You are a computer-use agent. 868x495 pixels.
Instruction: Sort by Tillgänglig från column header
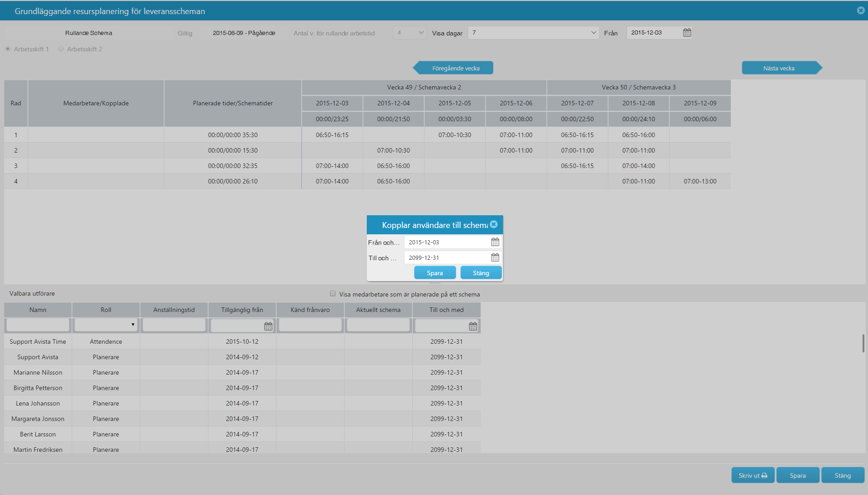coord(242,310)
